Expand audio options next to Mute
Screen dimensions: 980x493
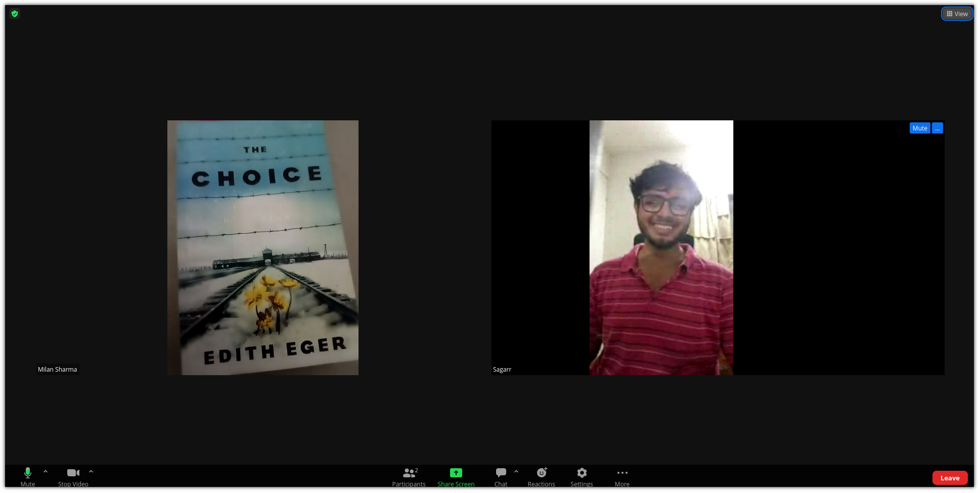[46, 471]
